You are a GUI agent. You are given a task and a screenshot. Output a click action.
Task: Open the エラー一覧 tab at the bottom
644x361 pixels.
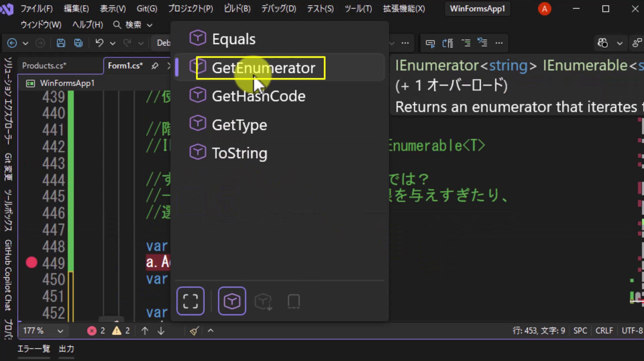(34, 349)
